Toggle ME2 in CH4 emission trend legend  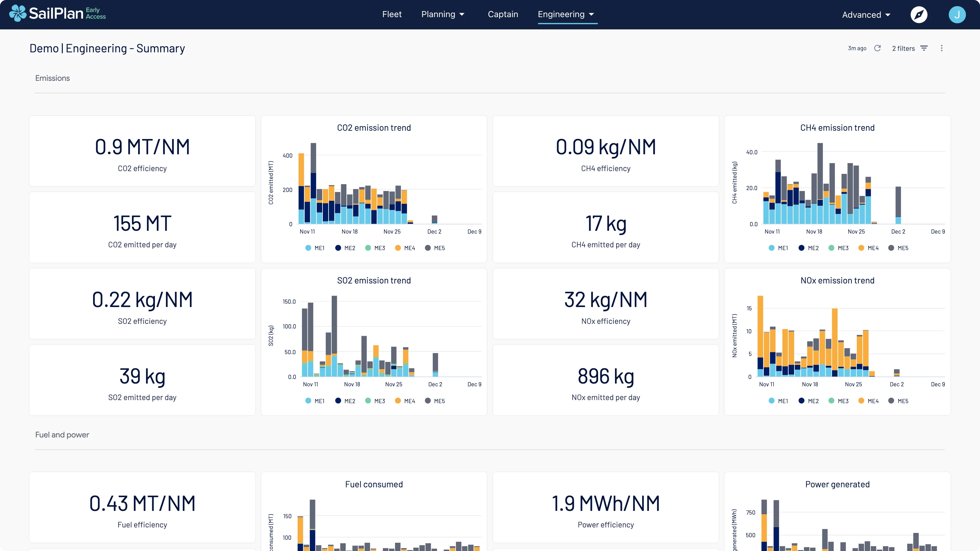[809, 248]
